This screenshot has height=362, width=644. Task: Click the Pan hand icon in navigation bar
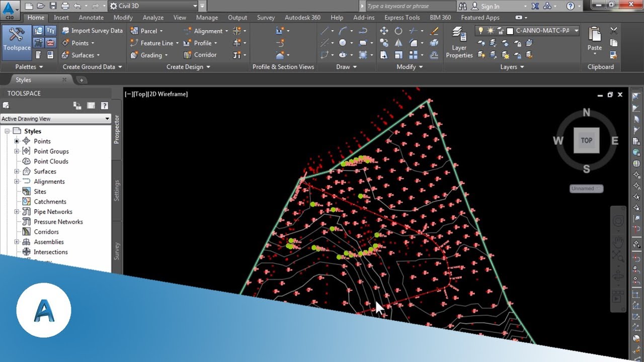(x=618, y=243)
